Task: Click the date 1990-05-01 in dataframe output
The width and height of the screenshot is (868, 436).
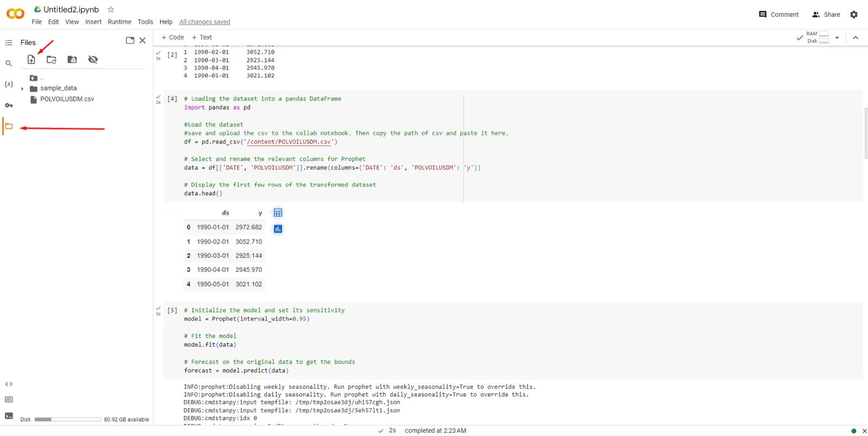Action: click(213, 284)
